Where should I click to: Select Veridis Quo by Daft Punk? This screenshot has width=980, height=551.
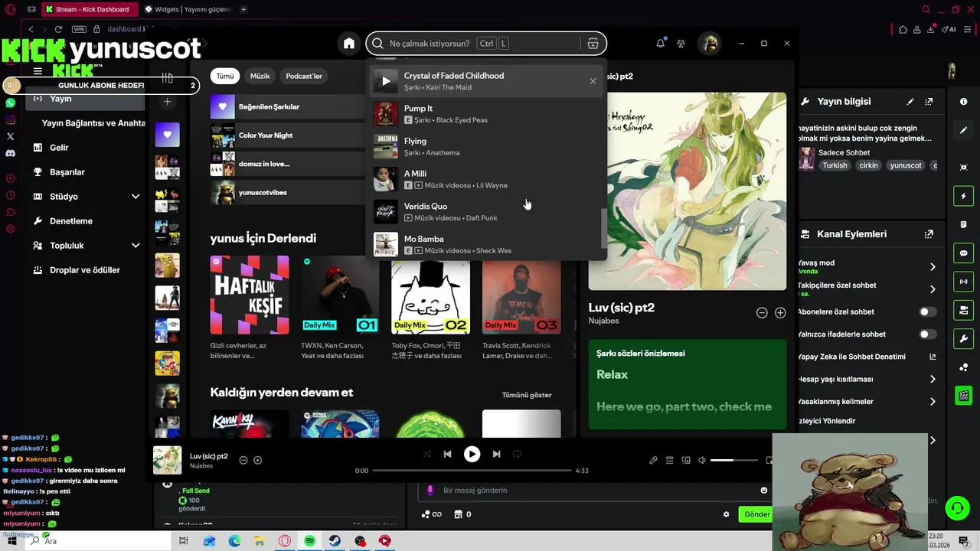click(486, 212)
